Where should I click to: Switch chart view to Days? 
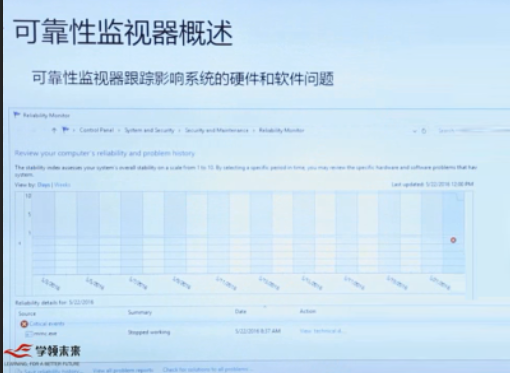click(x=43, y=185)
